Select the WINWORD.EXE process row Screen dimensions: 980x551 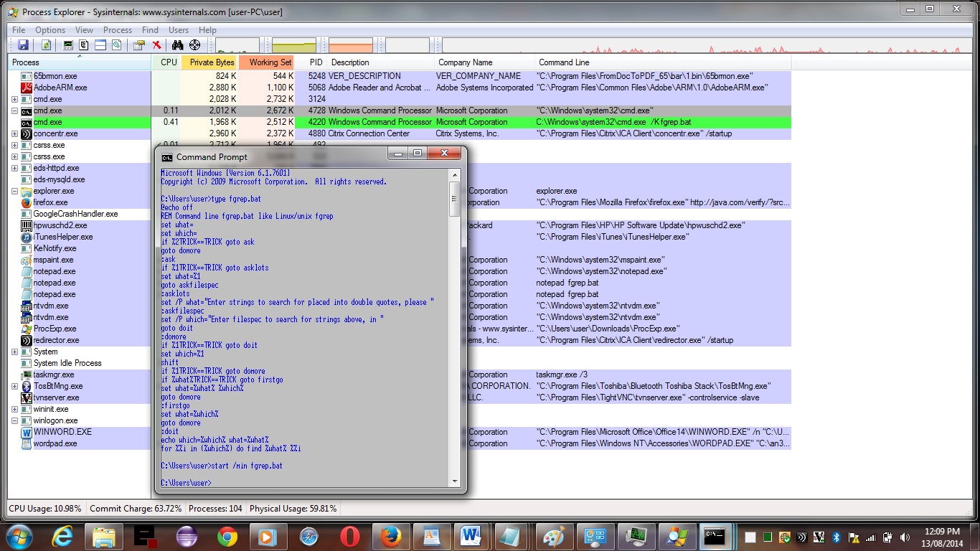click(62, 432)
